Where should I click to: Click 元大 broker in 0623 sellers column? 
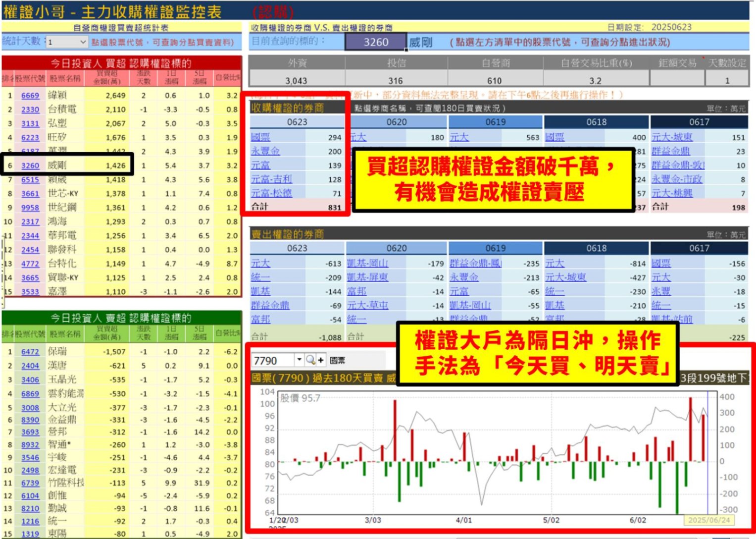click(x=260, y=264)
